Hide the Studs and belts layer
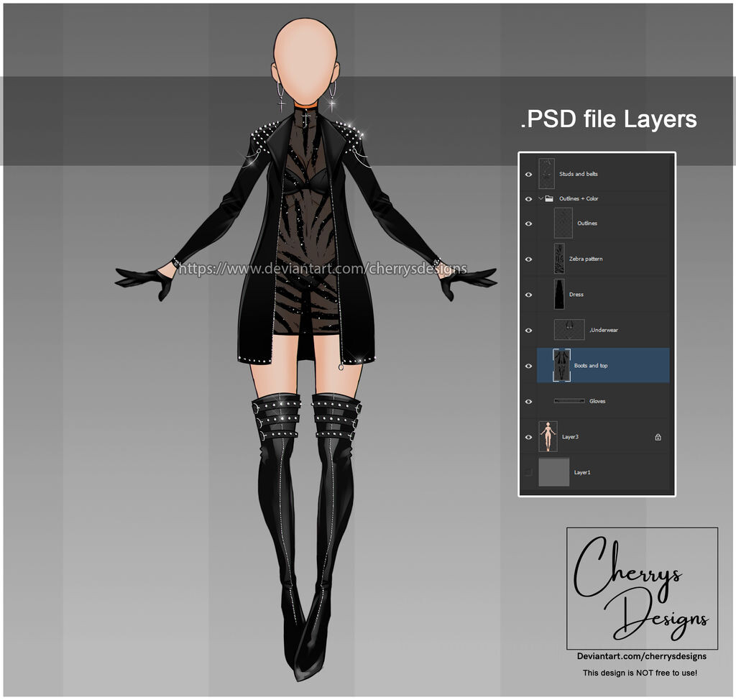Screen dimensions: 736x700 (x=529, y=173)
